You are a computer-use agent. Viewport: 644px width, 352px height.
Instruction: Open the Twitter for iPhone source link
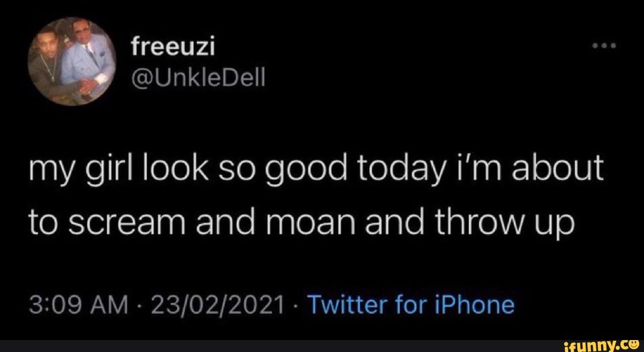tap(410, 305)
